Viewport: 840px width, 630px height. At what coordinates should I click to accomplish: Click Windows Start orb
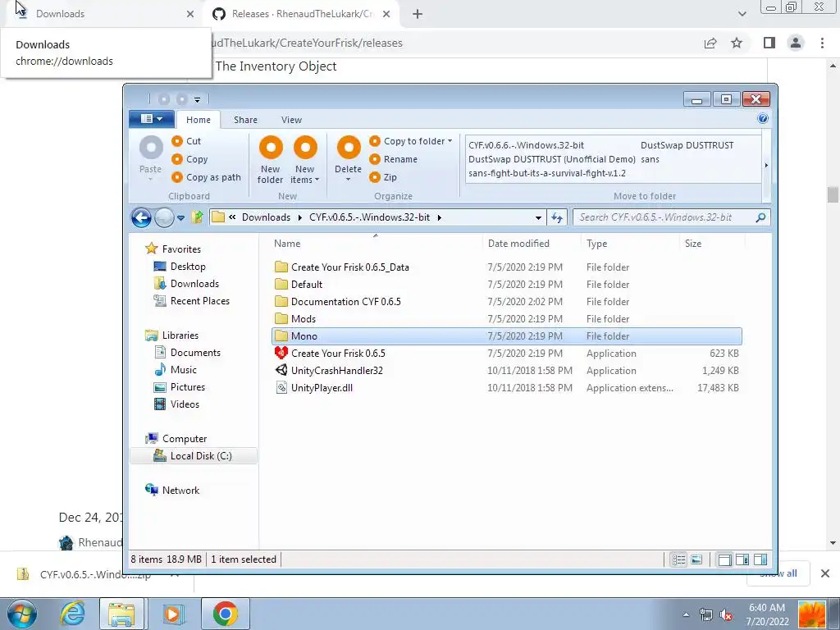tap(21, 614)
